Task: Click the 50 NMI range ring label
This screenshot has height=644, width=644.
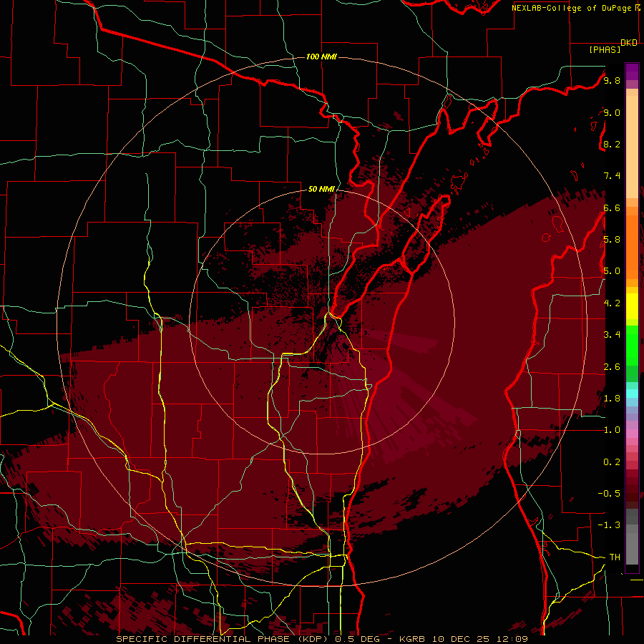Action: point(321,189)
